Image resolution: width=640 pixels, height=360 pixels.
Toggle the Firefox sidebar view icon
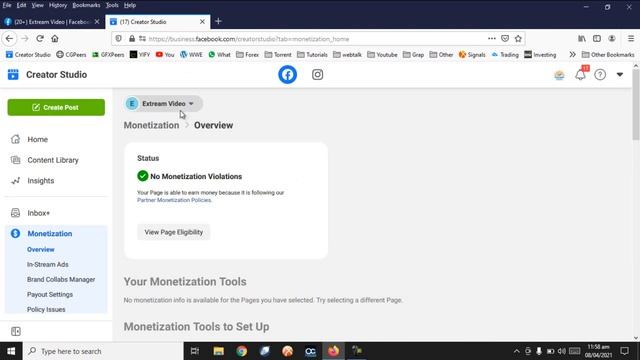tap(597, 38)
